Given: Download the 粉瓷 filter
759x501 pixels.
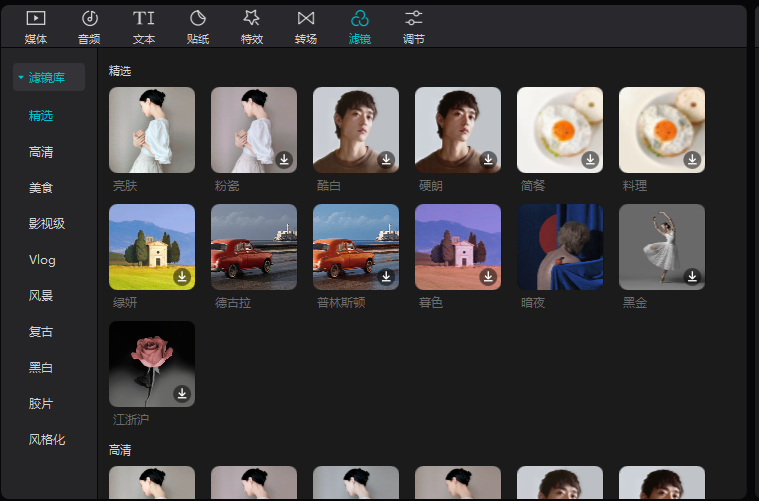Looking at the screenshot, I should (x=284, y=159).
